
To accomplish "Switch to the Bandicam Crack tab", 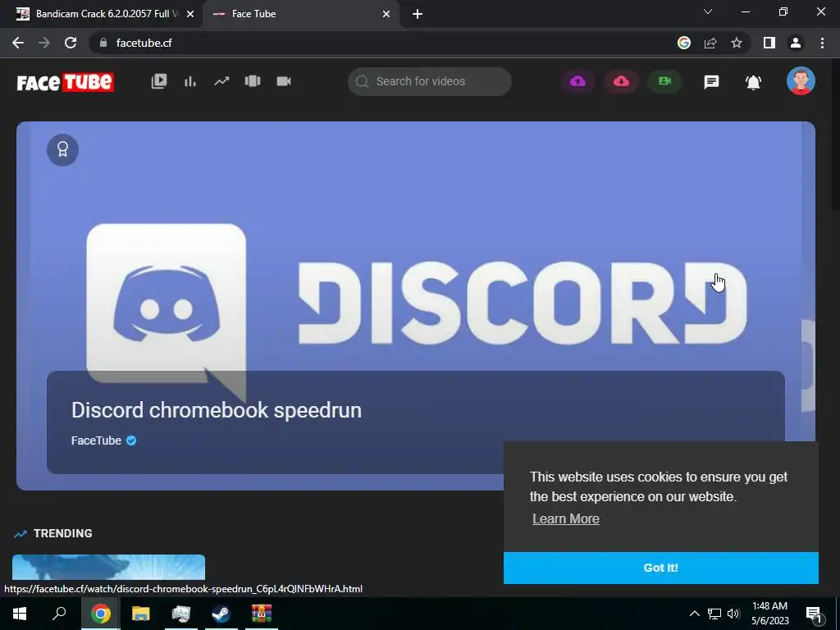I will click(101, 14).
